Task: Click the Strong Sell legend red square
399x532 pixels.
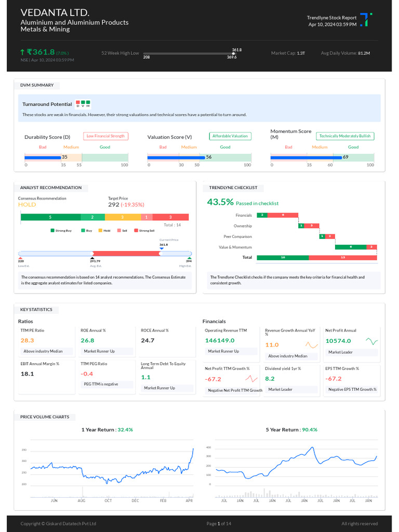Action: click(136, 230)
